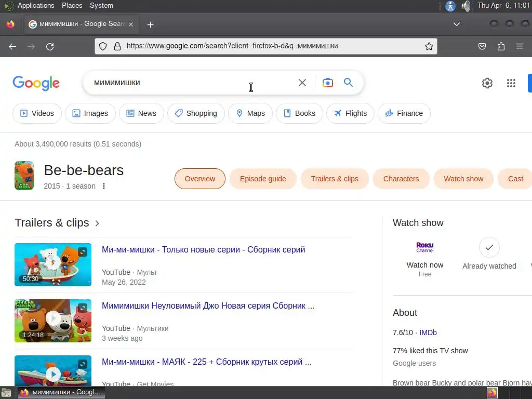This screenshot has height=399, width=532.
Task: Reload the current page
Action: (50, 46)
